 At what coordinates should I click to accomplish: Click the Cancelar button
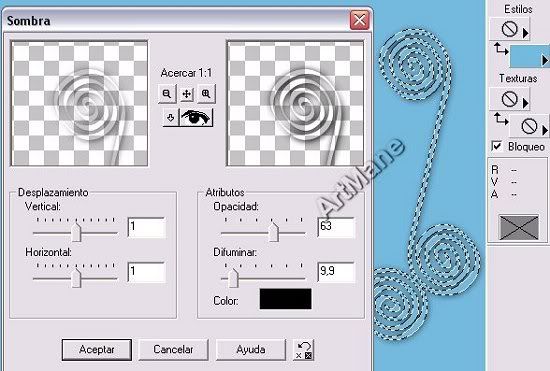(x=174, y=350)
